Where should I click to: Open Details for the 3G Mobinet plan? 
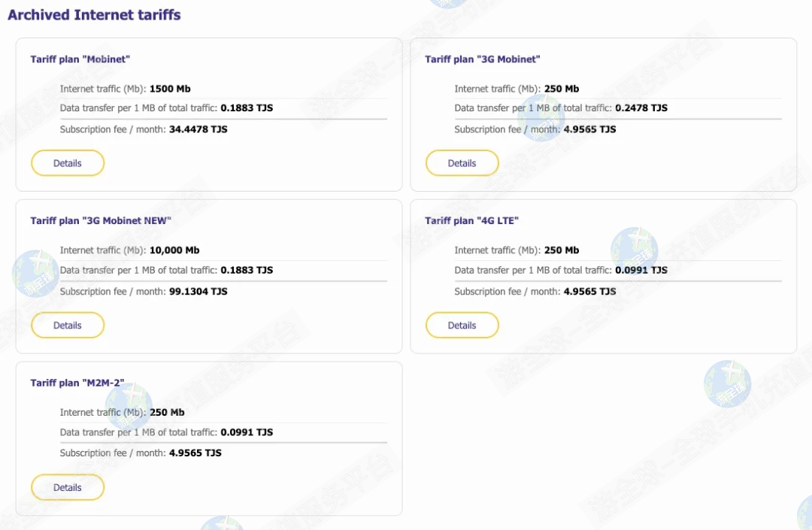pyautogui.click(x=462, y=163)
